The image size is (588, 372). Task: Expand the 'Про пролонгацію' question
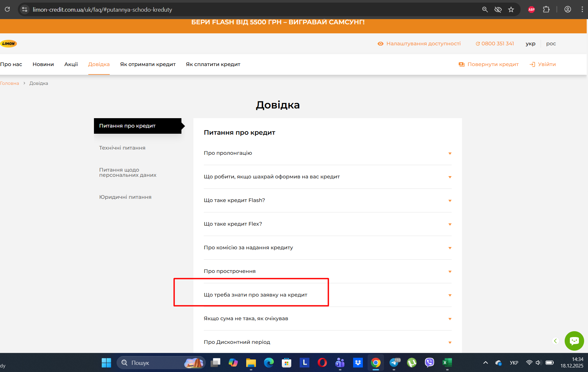(x=328, y=153)
